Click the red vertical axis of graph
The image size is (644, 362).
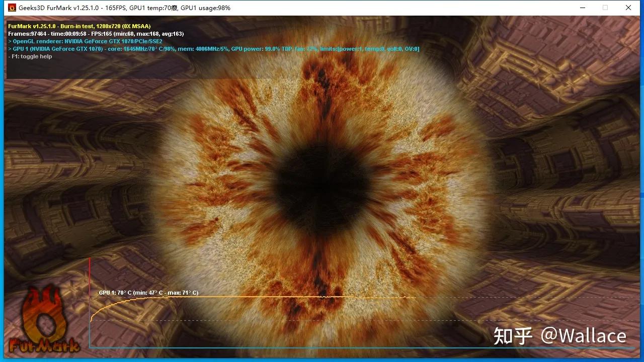click(90, 282)
